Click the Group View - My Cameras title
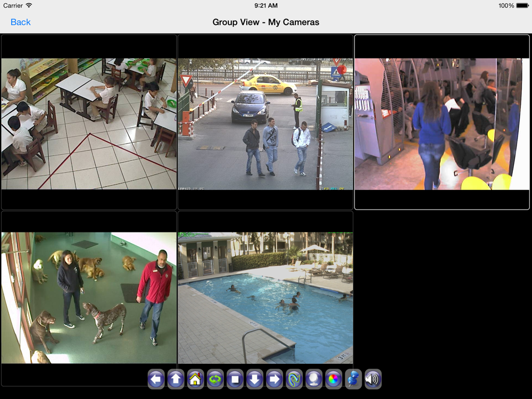This screenshot has height=399, width=532. (265, 22)
